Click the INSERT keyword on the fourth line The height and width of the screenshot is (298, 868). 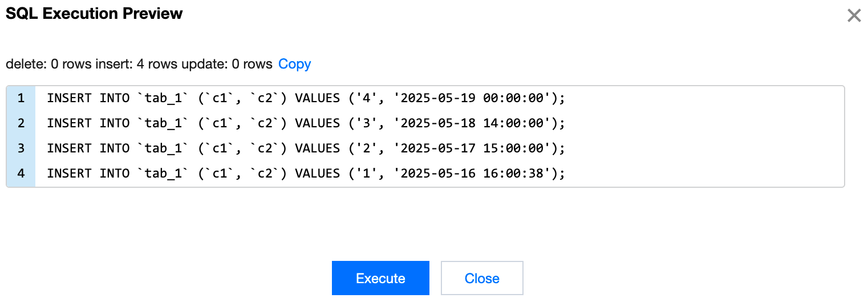tap(69, 173)
